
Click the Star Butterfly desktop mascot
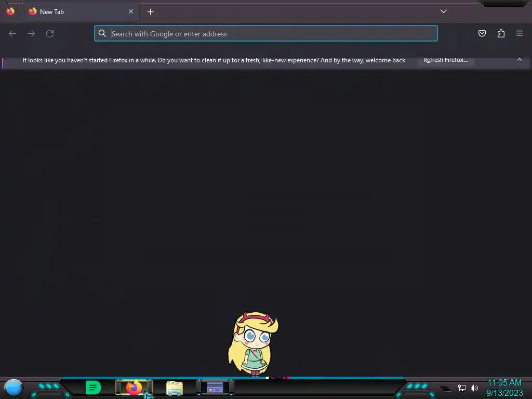coord(253,344)
